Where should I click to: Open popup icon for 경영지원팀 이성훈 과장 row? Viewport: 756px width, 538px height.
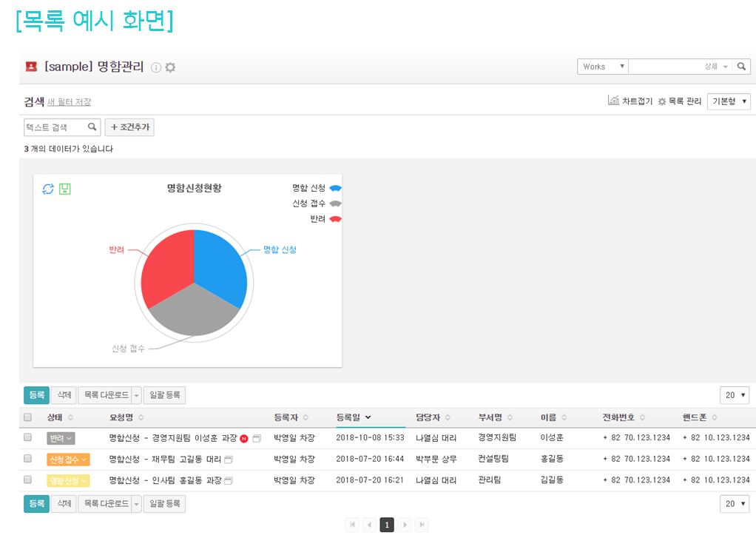point(257,438)
